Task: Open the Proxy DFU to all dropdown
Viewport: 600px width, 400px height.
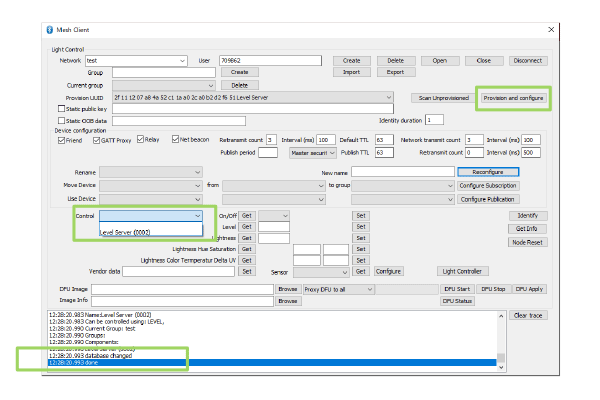Action: click(338, 289)
